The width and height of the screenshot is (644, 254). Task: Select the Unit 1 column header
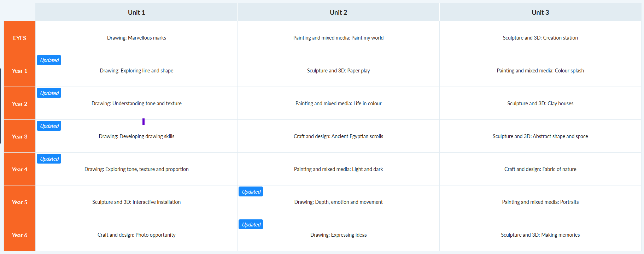click(x=136, y=12)
